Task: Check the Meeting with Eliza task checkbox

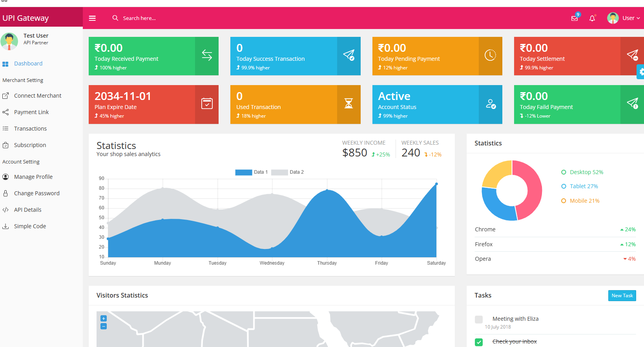Action: click(479, 320)
